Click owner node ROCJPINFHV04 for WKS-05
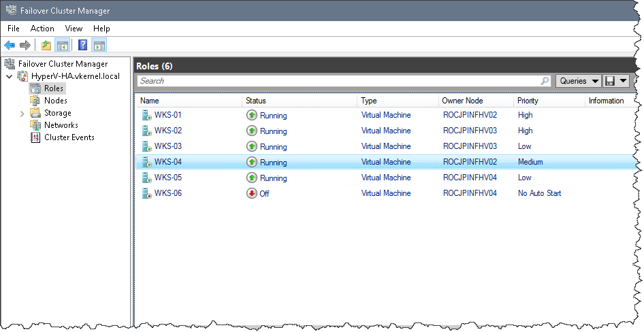 coord(470,178)
